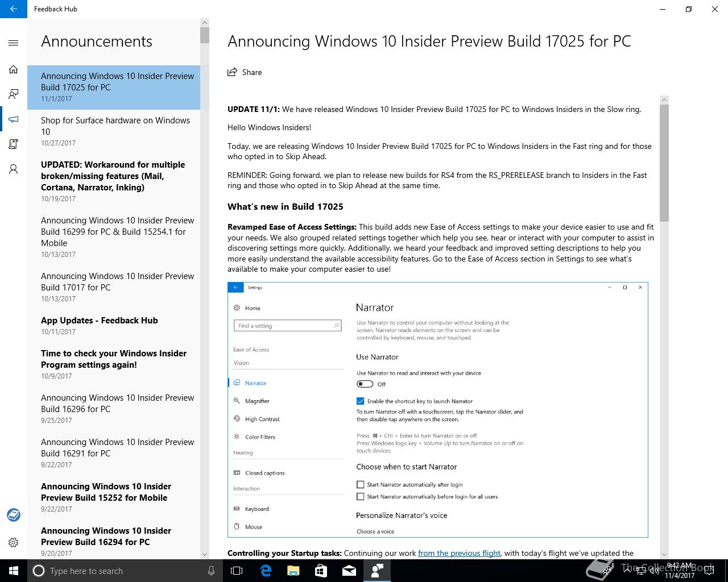This screenshot has width=728, height=582.
Task: Open Build 17025 for PC announcement
Action: (114, 87)
